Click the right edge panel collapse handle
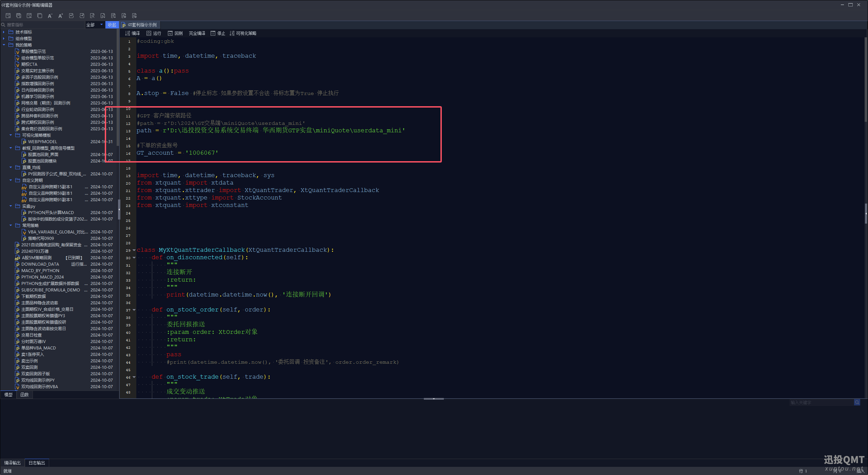 tap(866, 213)
